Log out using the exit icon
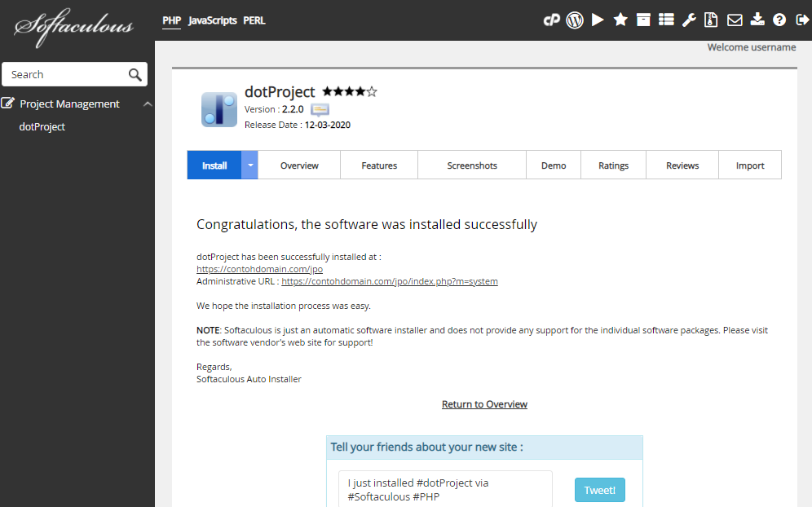Screen dimensions: 812x507 click(803, 20)
